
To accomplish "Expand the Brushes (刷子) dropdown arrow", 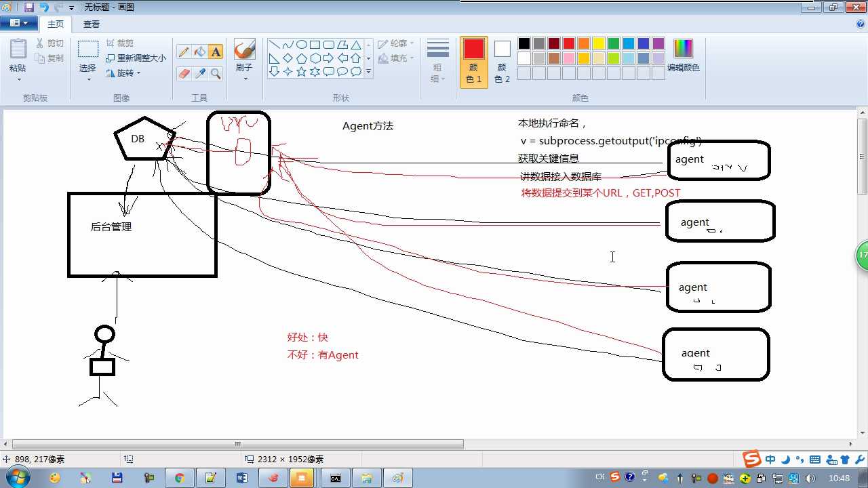I will point(244,79).
